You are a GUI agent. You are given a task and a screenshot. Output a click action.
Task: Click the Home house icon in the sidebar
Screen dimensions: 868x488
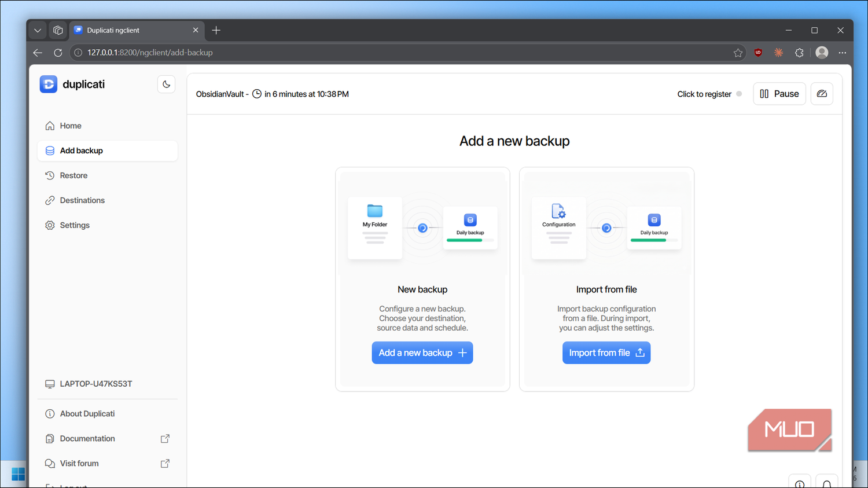pos(50,126)
